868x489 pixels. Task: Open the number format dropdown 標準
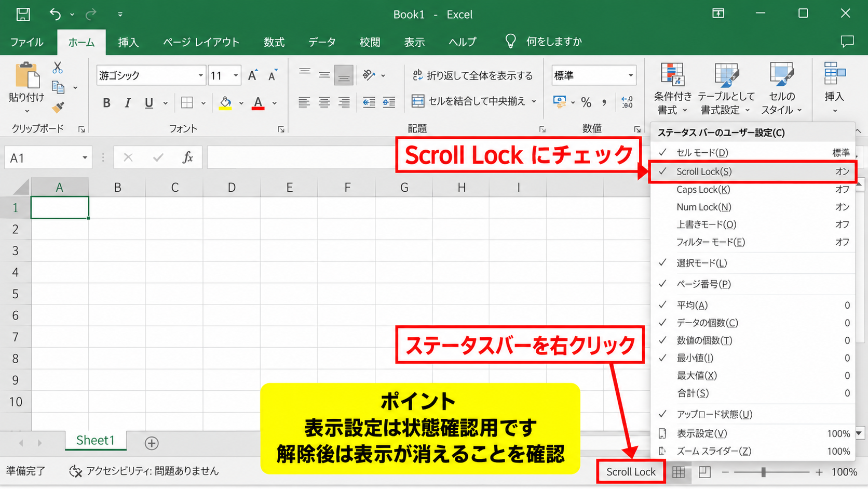click(x=631, y=75)
